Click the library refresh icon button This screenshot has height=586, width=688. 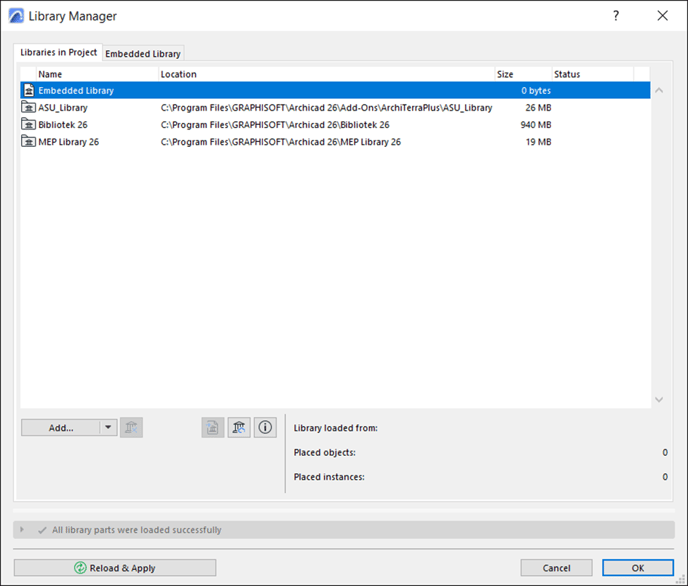point(239,427)
